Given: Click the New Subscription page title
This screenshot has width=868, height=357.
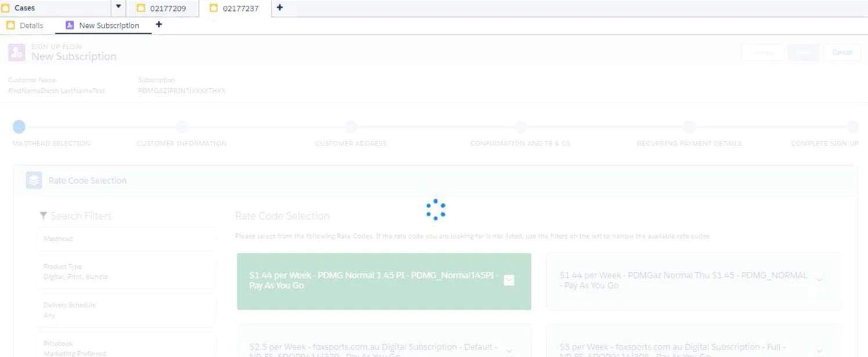Looking at the screenshot, I should 74,57.
